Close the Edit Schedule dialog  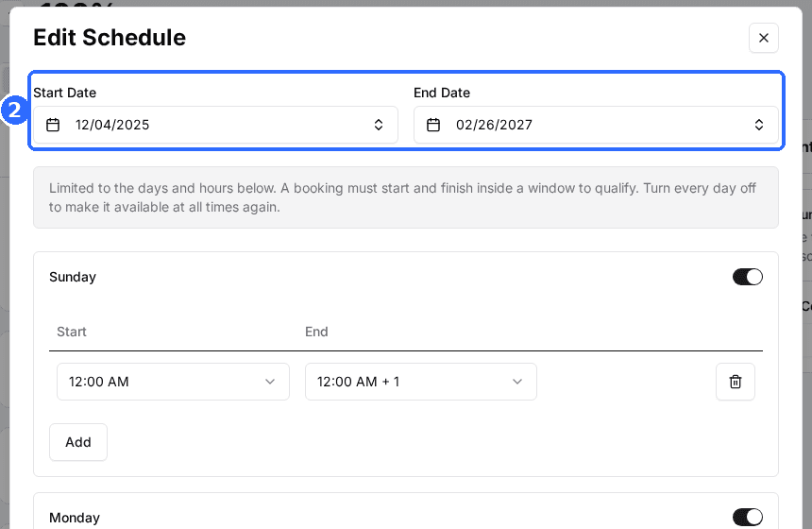763,38
